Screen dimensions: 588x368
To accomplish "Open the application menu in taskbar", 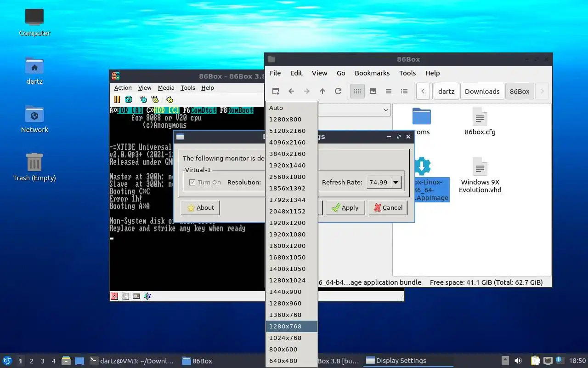I will (x=7, y=361).
